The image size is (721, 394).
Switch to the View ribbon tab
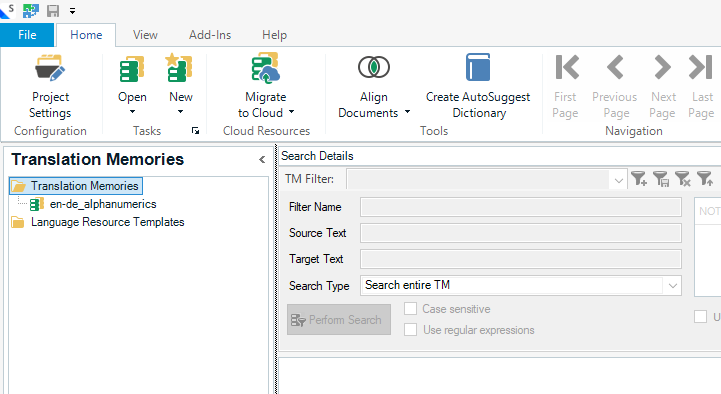coord(145,35)
